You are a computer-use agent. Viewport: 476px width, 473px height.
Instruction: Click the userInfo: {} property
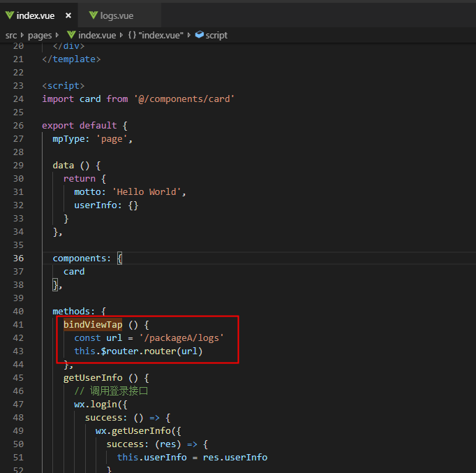tap(106, 205)
